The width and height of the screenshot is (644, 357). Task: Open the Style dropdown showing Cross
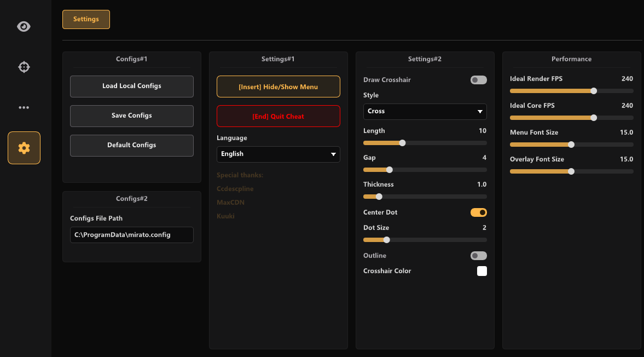tap(425, 111)
